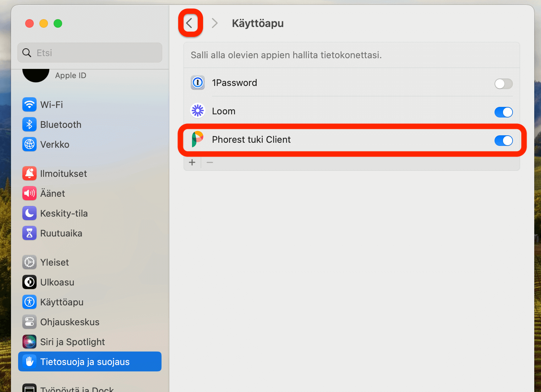Click the 1Password app icon
The image size is (541, 392).
click(198, 83)
